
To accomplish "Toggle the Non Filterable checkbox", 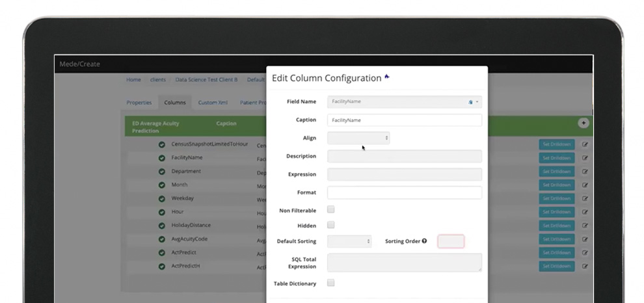I will coord(330,209).
